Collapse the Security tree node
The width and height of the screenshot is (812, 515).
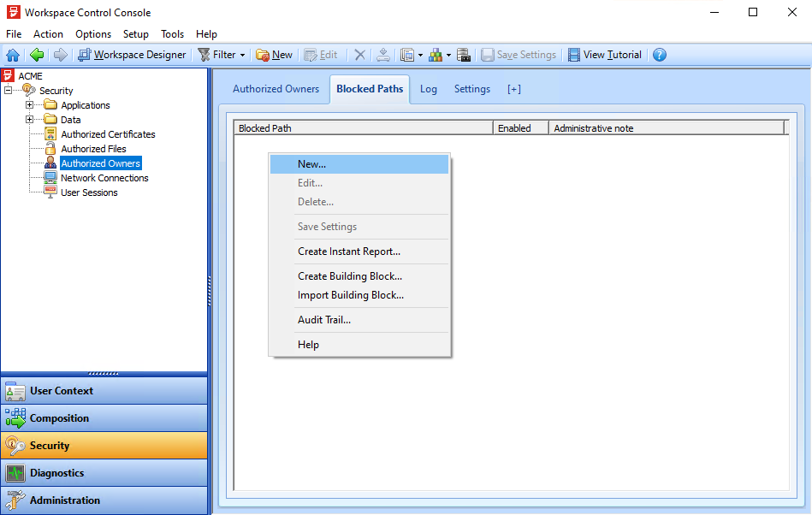click(x=9, y=91)
